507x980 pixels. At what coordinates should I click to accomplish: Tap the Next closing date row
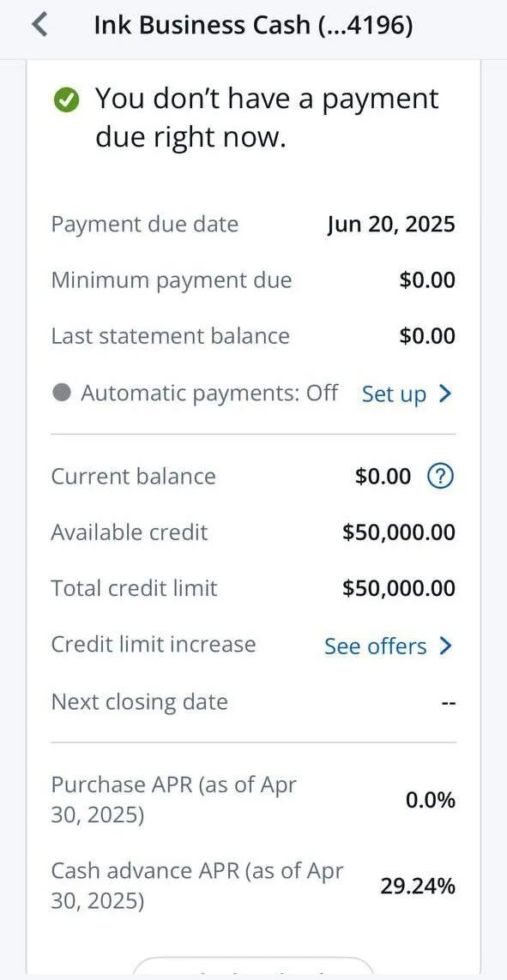253,702
